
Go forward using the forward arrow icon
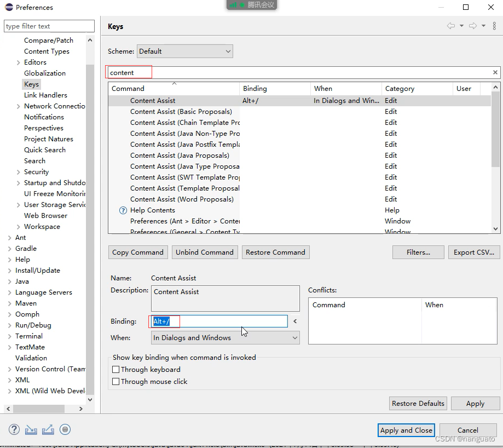point(473,26)
